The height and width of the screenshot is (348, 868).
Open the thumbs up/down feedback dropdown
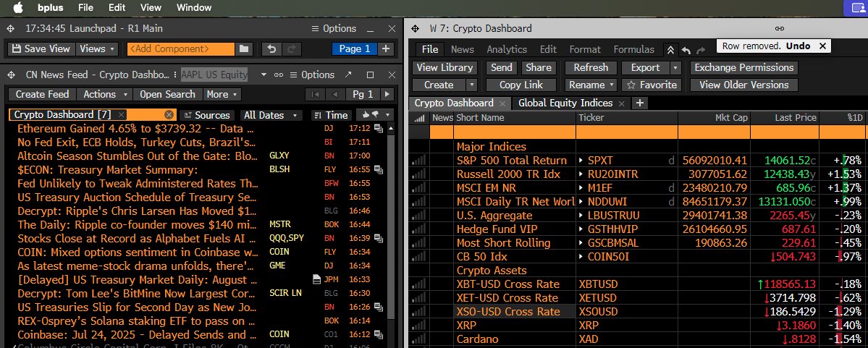click(375, 115)
